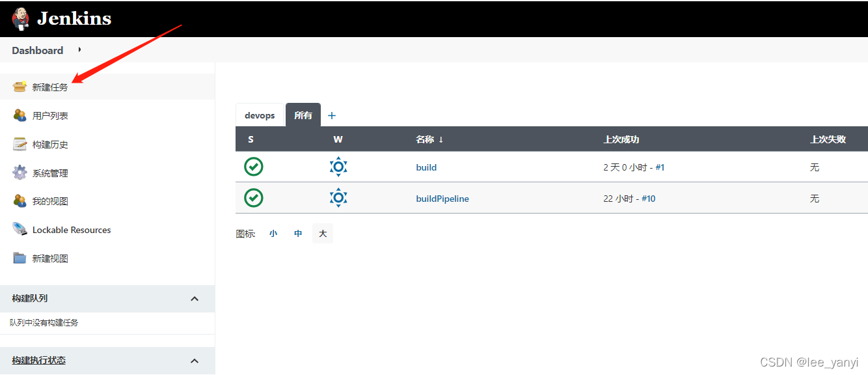Screen dimensions: 868x375
Task: Add a new view with plus tab
Action: click(x=332, y=115)
